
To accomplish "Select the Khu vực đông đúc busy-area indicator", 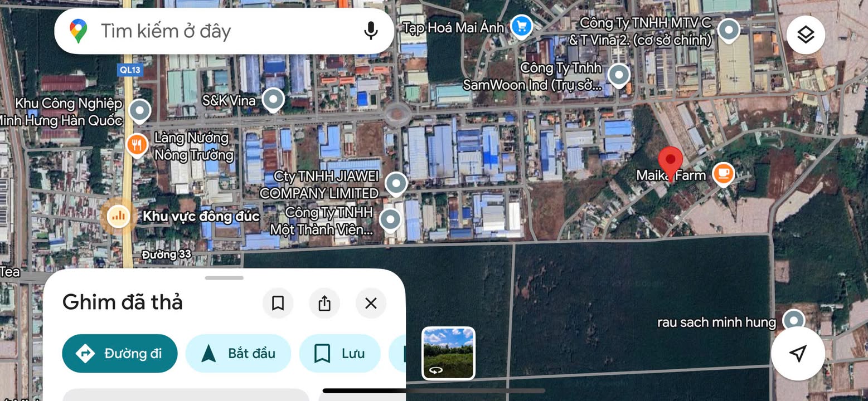I will pos(118,216).
